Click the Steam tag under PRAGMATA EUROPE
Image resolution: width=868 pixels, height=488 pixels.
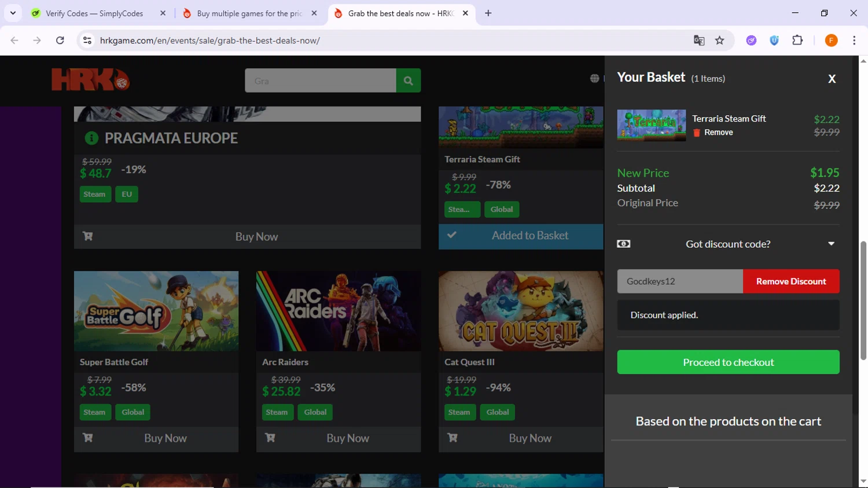coord(94,194)
